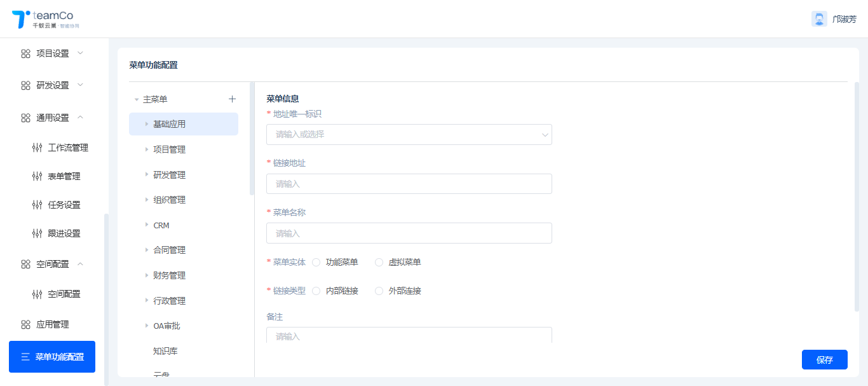Click the teamCo logo
The height and width of the screenshot is (386, 868).
46,19
